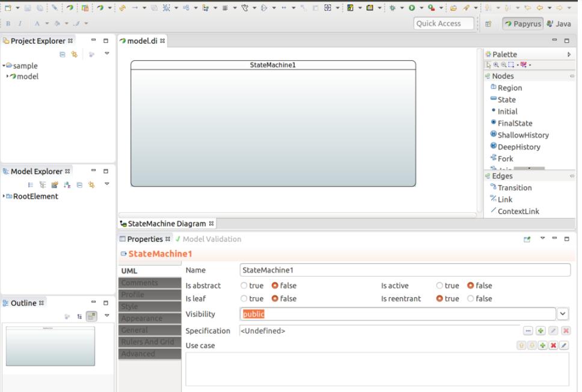Choose the ShallowHistory palette tool
This screenshot has height=392, width=582.
[522, 135]
